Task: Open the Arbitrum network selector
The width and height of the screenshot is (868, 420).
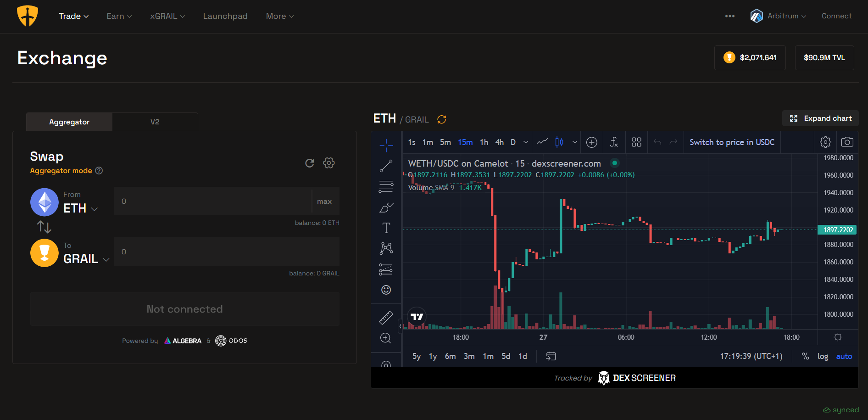Action: point(778,16)
